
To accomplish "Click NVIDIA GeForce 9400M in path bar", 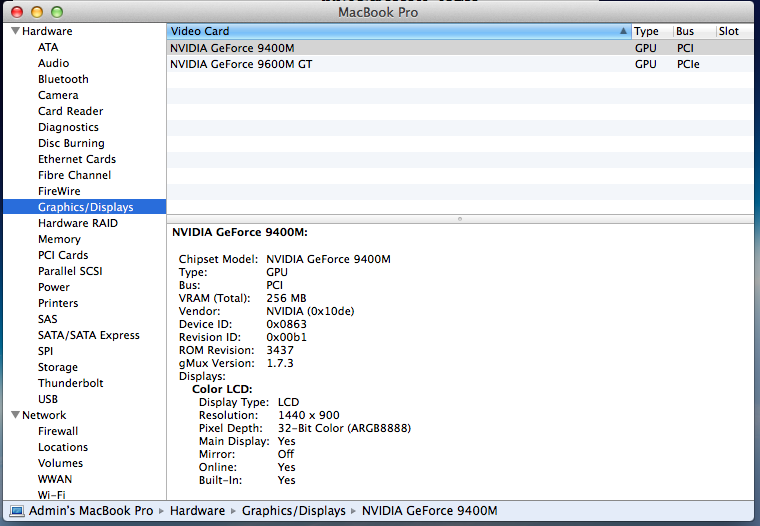I will (429, 511).
